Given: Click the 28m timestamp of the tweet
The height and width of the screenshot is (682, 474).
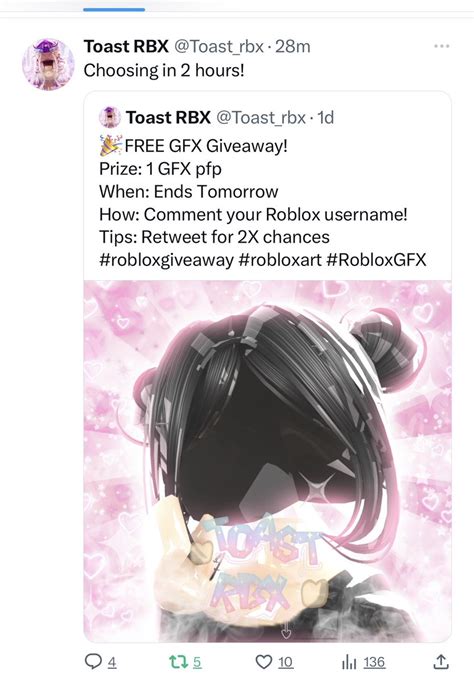Looking at the screenshot, I should pos(293,46).
